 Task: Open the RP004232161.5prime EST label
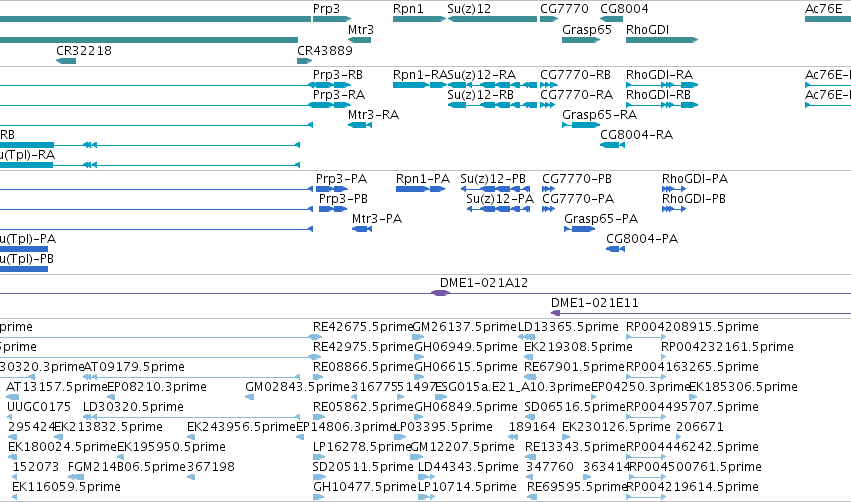tap(727, 347)
